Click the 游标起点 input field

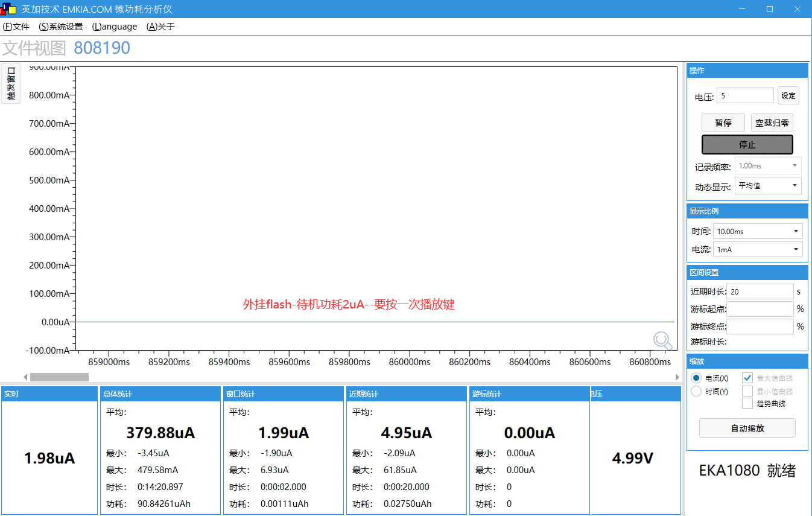(x=760, y=309)
